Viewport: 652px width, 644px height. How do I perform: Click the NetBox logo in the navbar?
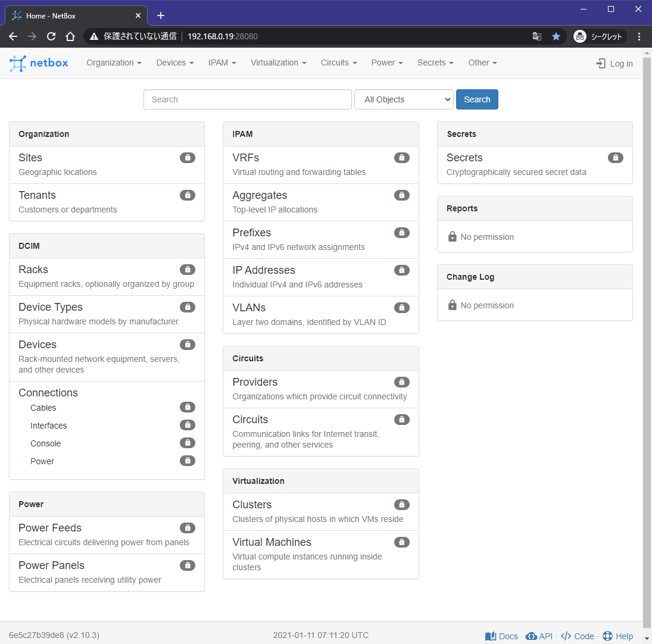pyautogui.click(x=38, y=63)
